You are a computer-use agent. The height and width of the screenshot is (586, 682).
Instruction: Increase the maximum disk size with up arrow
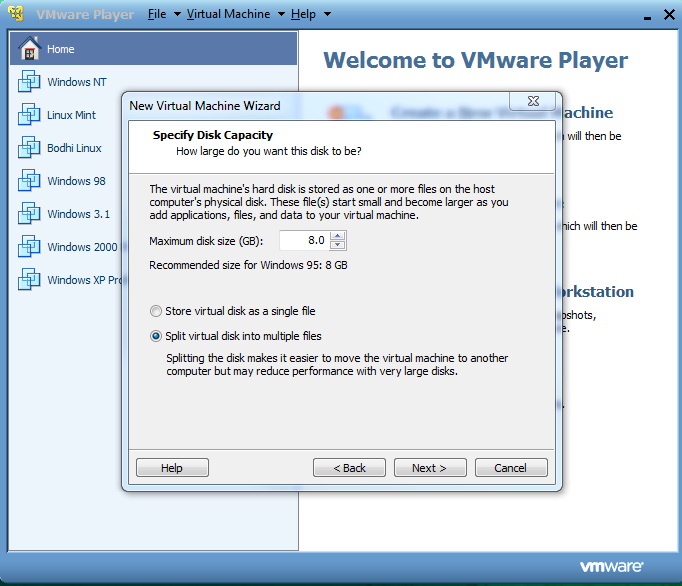pyautogui.click(x=338, y=236)
